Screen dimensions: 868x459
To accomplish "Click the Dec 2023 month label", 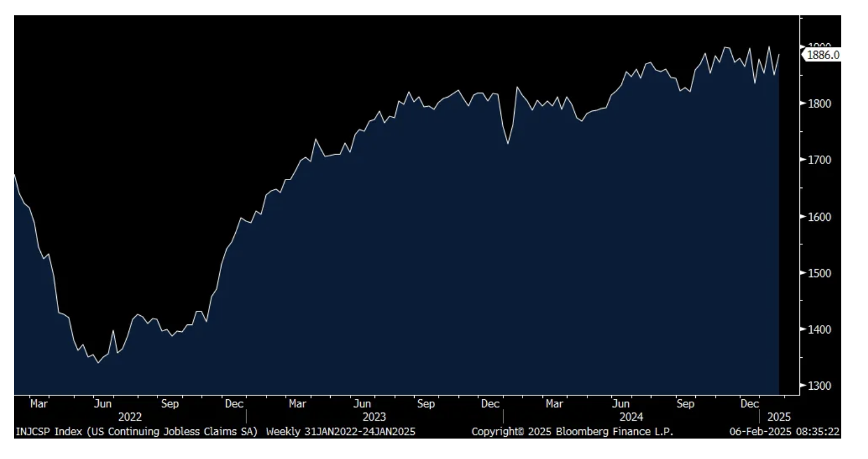I will (490, 404).
